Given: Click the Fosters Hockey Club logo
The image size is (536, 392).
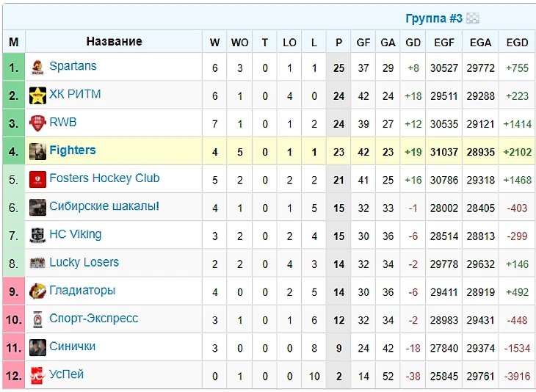Looking at the screenshot, I should (37, 179).
